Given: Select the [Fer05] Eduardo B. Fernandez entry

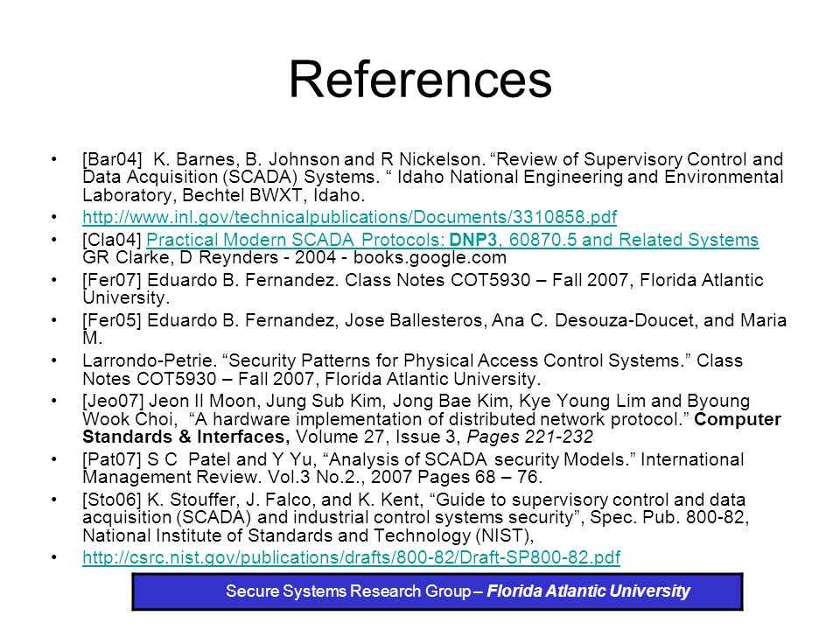Looking at the screenshot, I should pos(435,329).
